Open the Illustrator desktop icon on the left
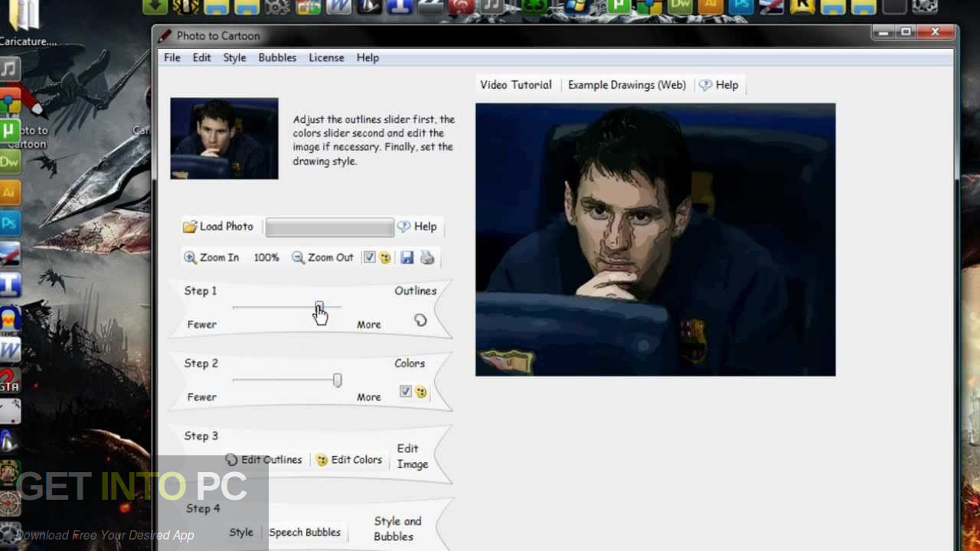980x551 pixels. (x=9, y=192)
